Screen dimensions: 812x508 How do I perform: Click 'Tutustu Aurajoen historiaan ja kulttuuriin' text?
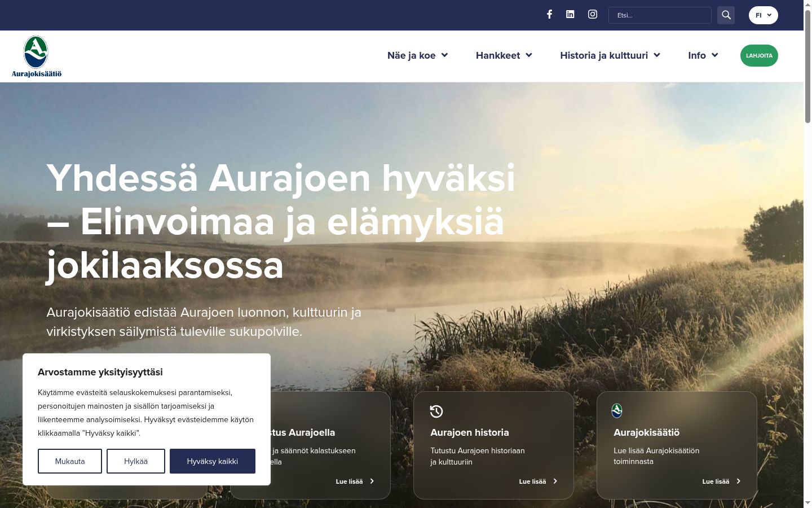tap(478, 456)
